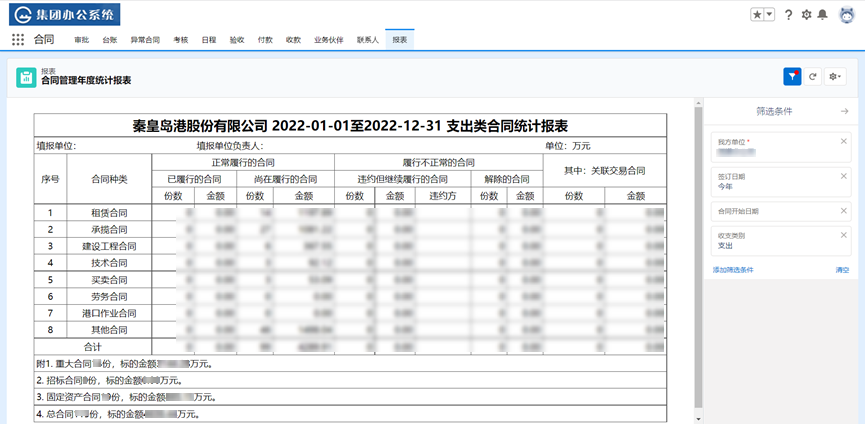Click the 解除的合同 subheader
The image size is (865, 424).
coord(507,179)
